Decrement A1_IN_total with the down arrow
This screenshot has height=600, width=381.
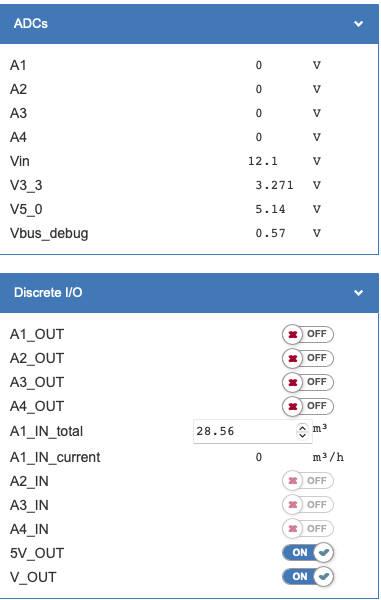(302, 435)
